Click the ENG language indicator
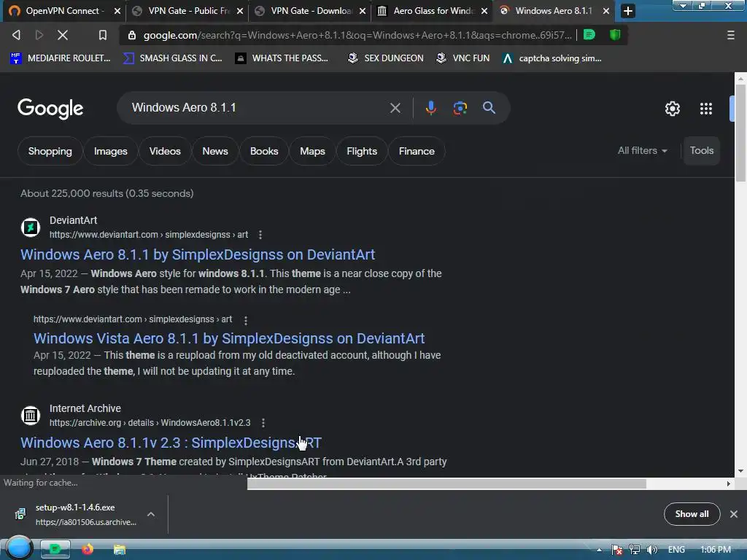The image size is (747, 560). pyautogui.click(x=676, y=550)
